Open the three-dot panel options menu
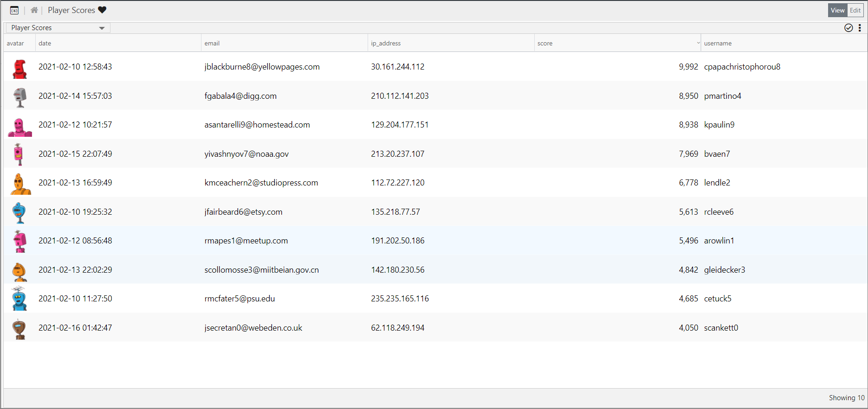 [x=860, y=28]
